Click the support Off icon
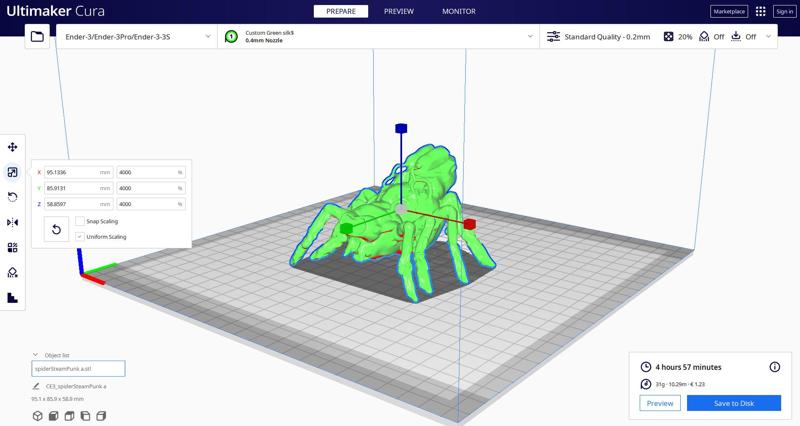The image size is (800, 426). (704, 37)
